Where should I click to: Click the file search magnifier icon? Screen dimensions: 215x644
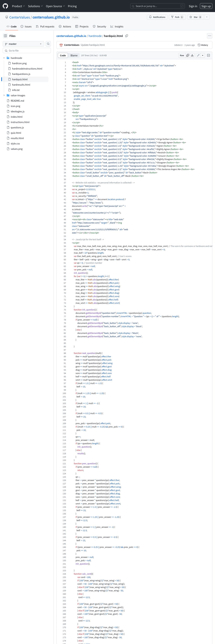48,44
